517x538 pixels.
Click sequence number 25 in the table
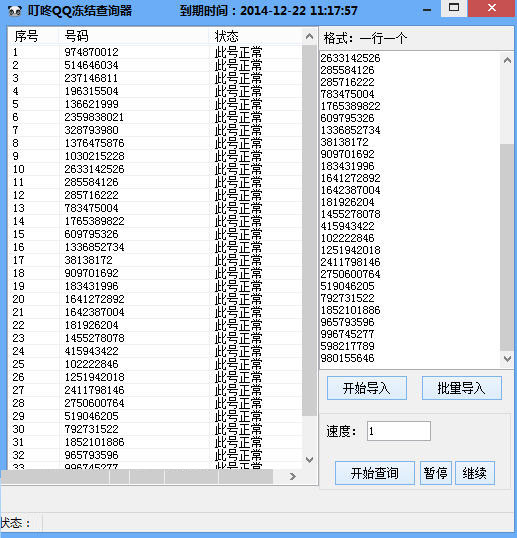(19, 364)
